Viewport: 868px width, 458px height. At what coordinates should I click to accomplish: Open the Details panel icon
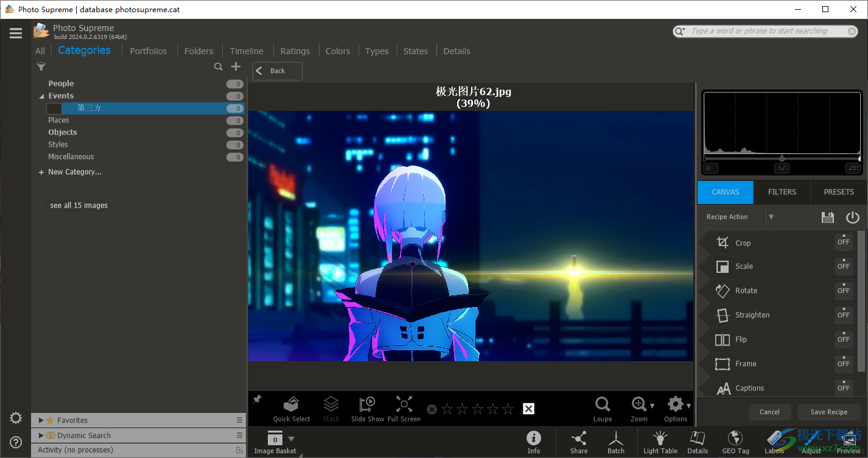coord(698,442)
